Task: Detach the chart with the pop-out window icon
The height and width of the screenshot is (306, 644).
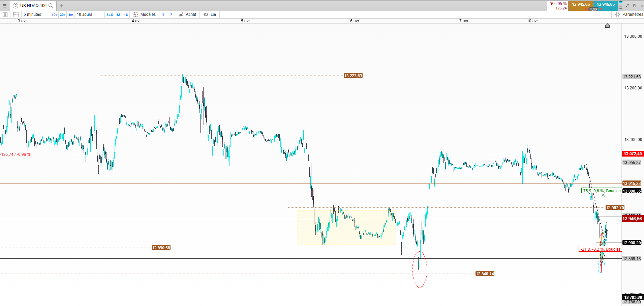Action: click(x=635, y=6)
